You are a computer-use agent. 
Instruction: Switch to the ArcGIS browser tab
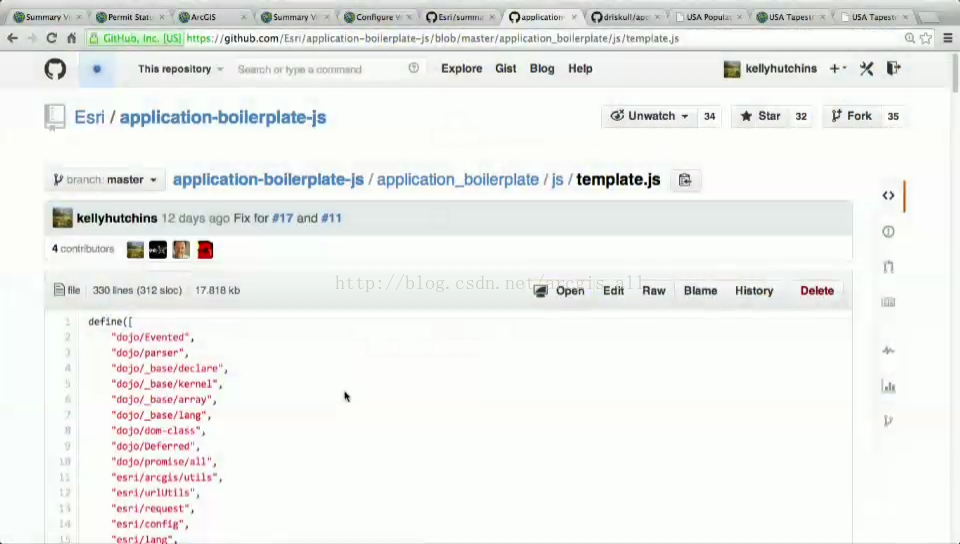pos(209,17)
